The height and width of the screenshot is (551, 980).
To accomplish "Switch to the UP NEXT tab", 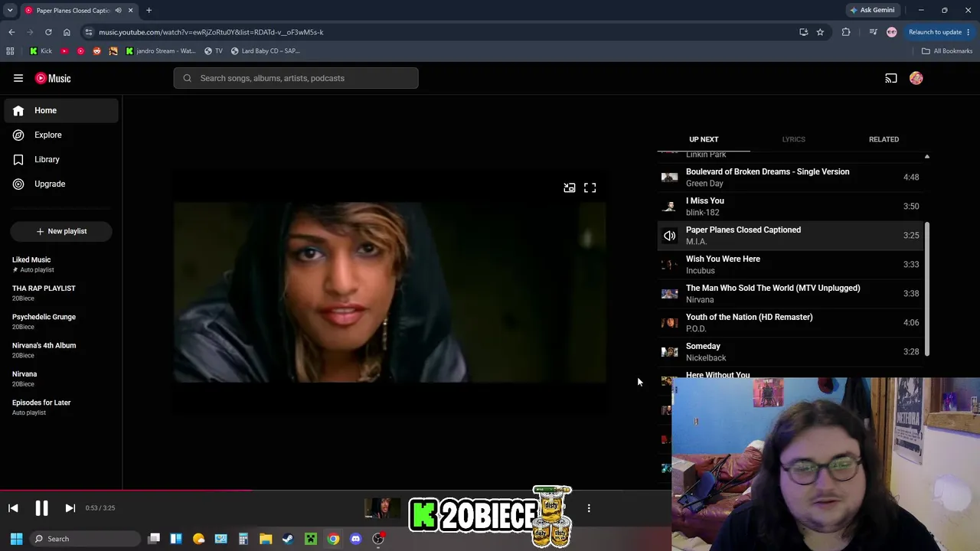I will (704, 139).
